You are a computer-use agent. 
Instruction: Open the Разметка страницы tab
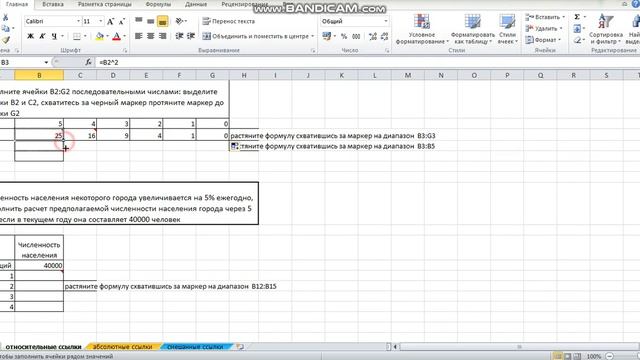click(104, 4)
